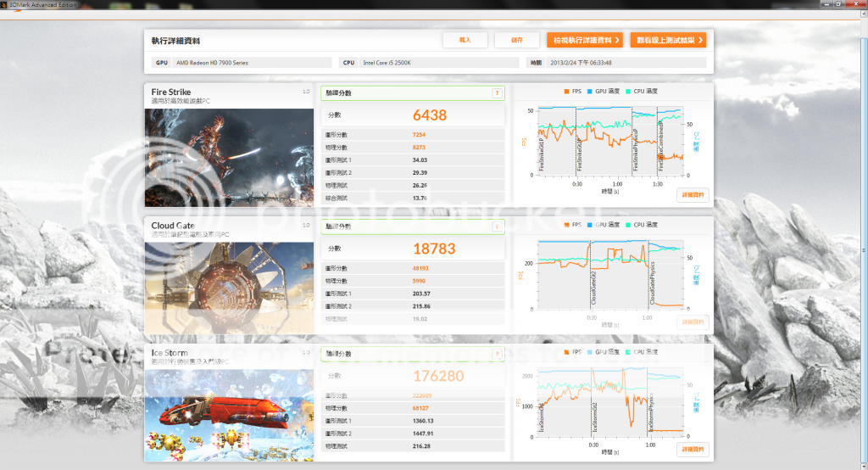This screenshot has height=470, width=868.
Task: Click the FPS legend swatch in Ice Storm chart
Action: [566, 352]
